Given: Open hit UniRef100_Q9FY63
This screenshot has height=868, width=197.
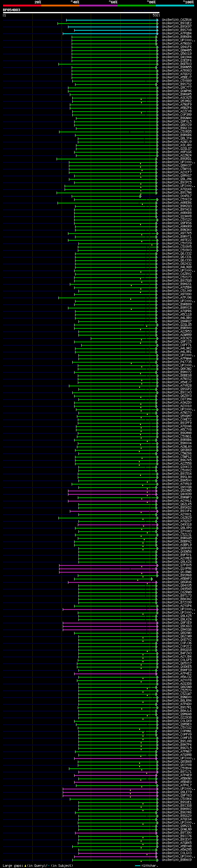Looking at the screenshot, I should click(177, 796).
